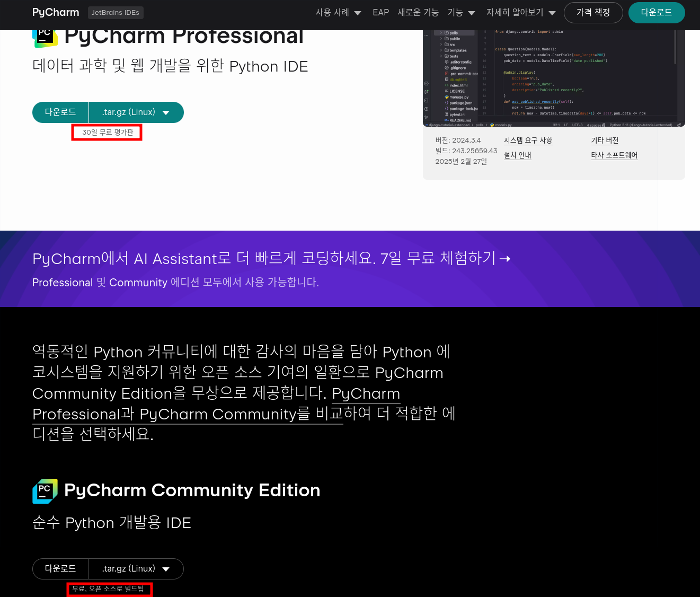The image size is (700, 597).
Task: Open the 기타 버전 link
Action: [605, 141]
